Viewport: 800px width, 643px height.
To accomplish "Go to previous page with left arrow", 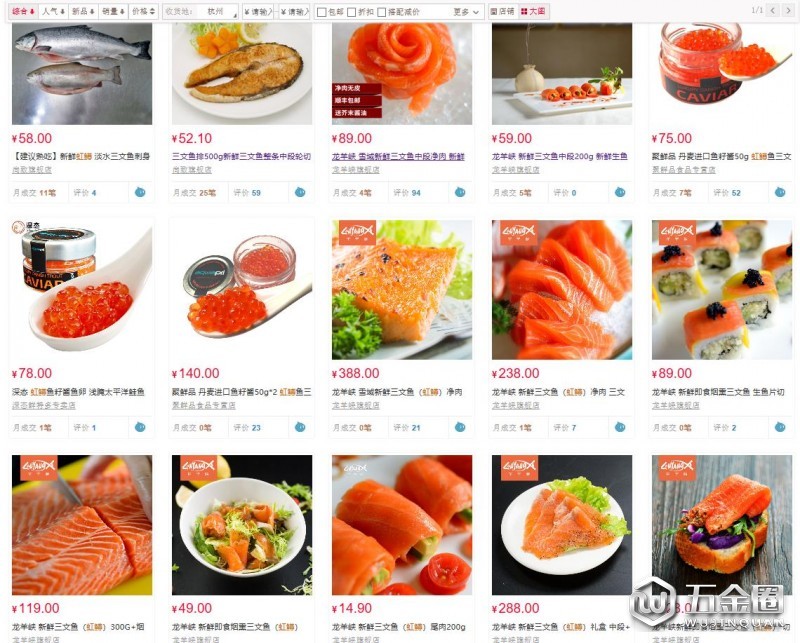I will [773, 11].
